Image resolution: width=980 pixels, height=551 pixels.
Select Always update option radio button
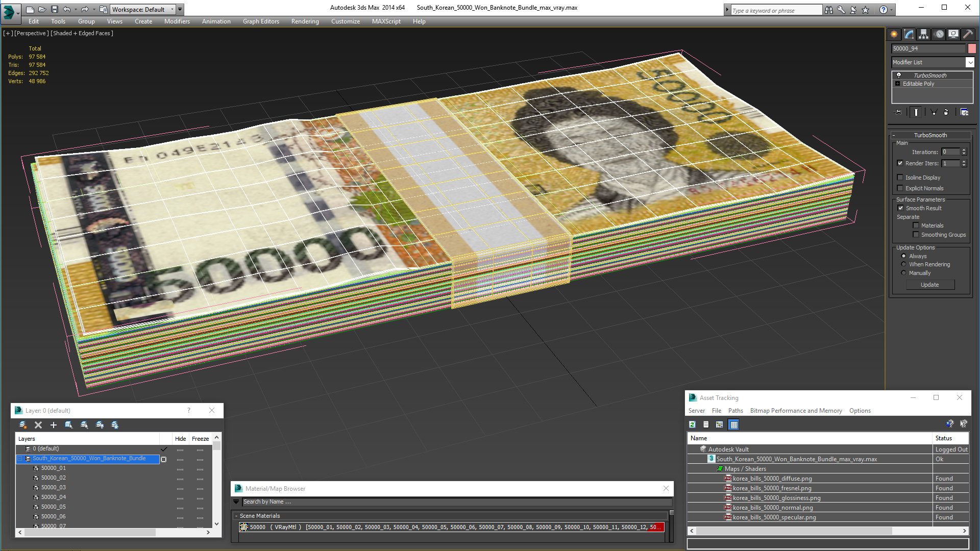pos(903,256)
